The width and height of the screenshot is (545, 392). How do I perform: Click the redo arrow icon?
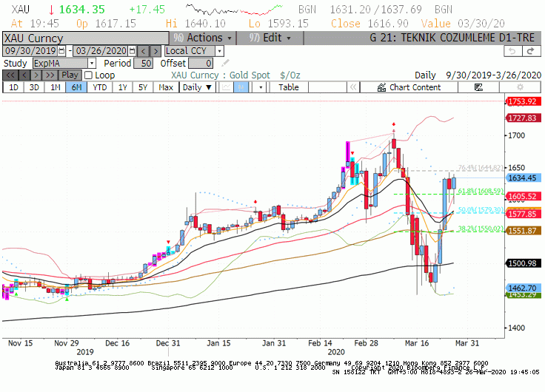(531, 51)
